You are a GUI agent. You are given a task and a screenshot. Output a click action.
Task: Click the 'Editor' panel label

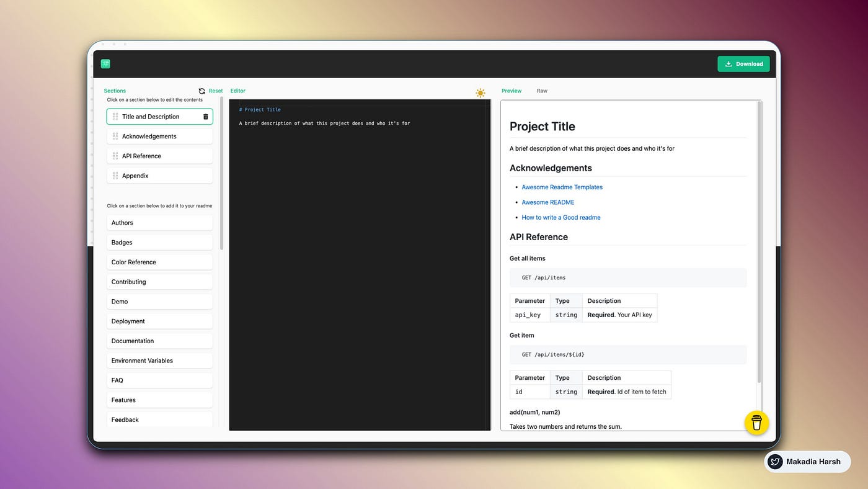[x=238, y=91]
